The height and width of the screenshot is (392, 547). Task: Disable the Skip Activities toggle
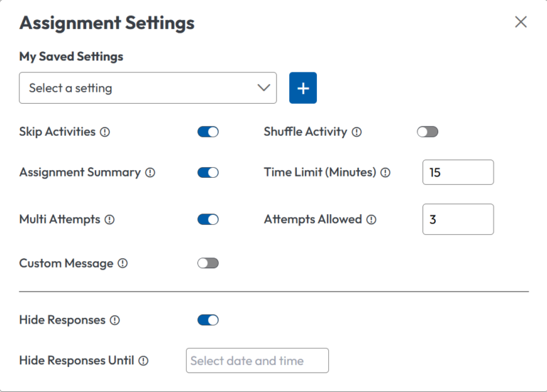click(x=208, y=132)
